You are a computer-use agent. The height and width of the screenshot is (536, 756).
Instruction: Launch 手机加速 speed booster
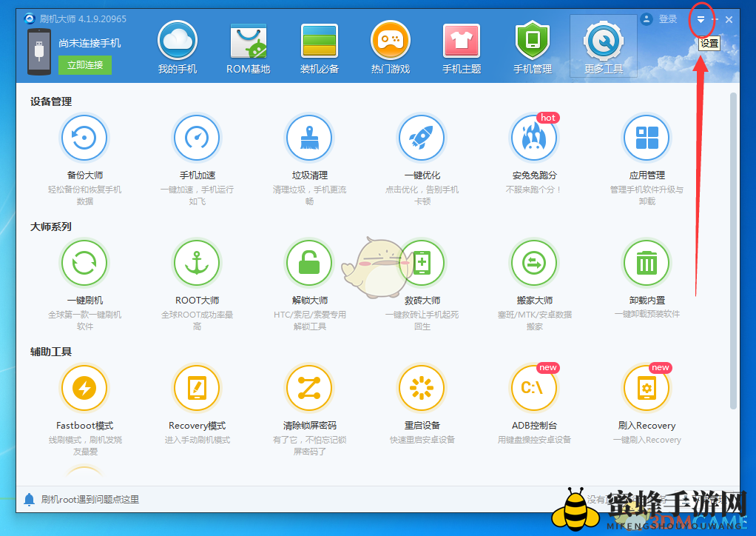(197, 138)
